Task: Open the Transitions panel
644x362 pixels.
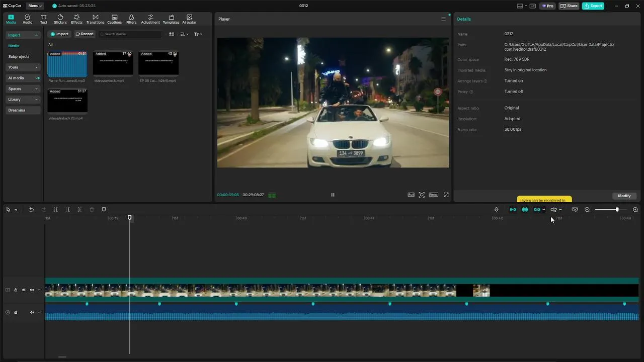Action: tap(95, 19)
